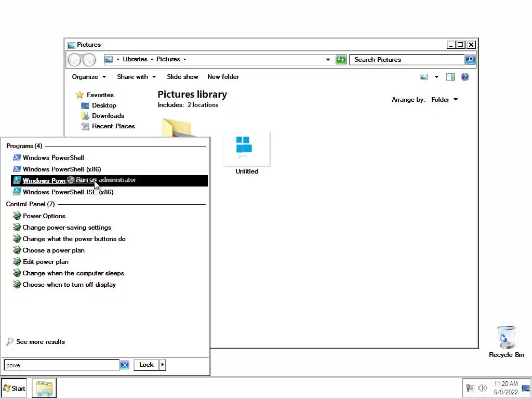Screen dimensions: 532x399
Task: Click the volume speaker tray icon
Action: coord(482,388)
